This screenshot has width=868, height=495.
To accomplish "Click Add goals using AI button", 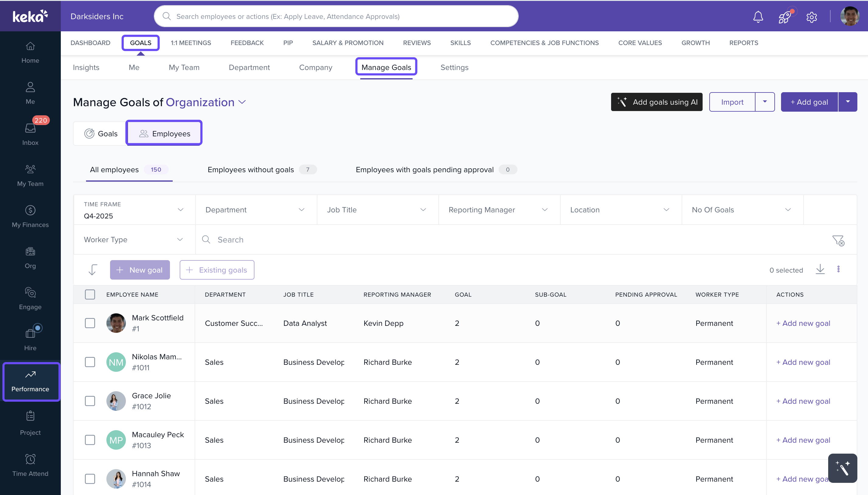I will click(x=656, y=102).
